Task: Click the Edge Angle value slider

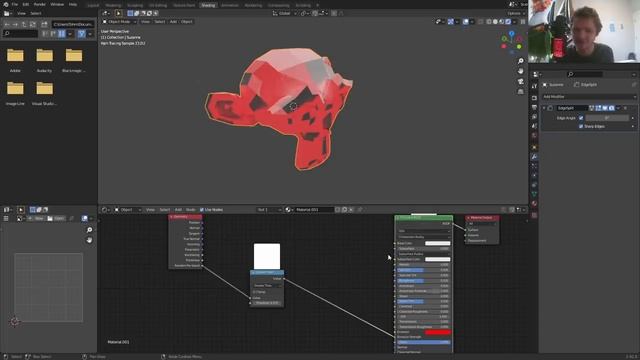Action: (x=607, y=118)
